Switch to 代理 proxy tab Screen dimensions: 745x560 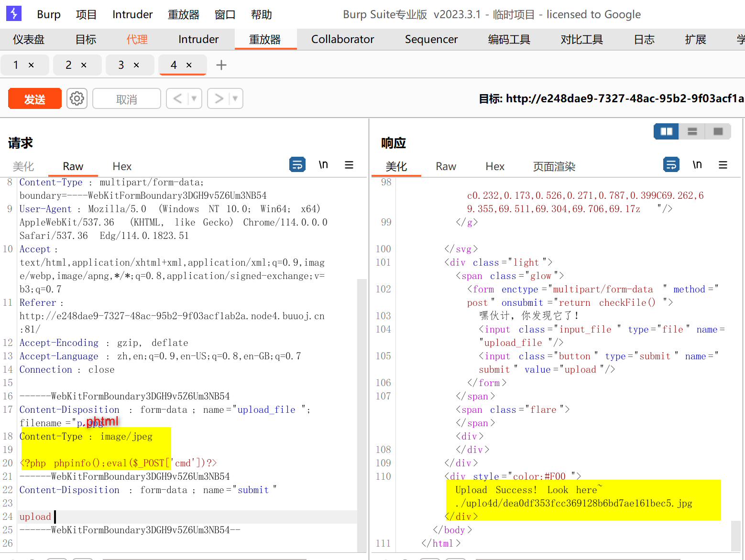[137, 39]
